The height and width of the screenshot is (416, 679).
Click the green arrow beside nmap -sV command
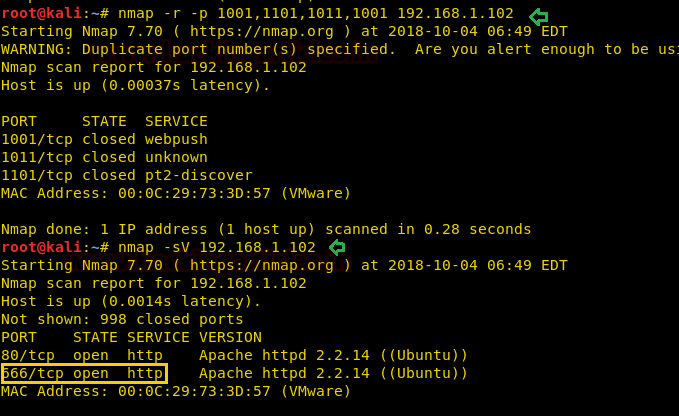pos(337,248)
